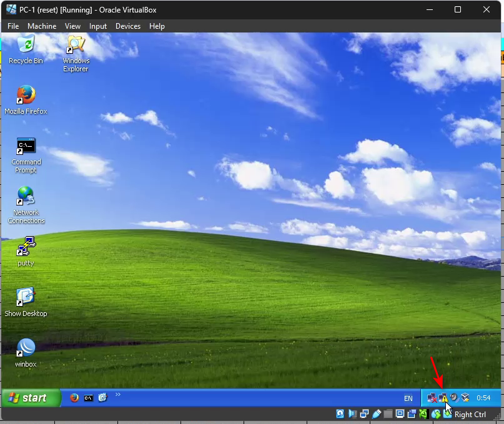Select the Network Connections desktop shortcut
The width and height of the screenshot is (504, 424).
pyautogui.click(x=26, y=197)
